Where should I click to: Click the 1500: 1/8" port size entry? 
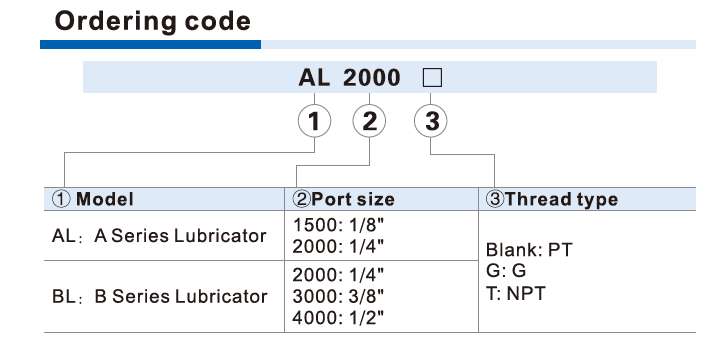pyautogui.click(x=338, y=225)
